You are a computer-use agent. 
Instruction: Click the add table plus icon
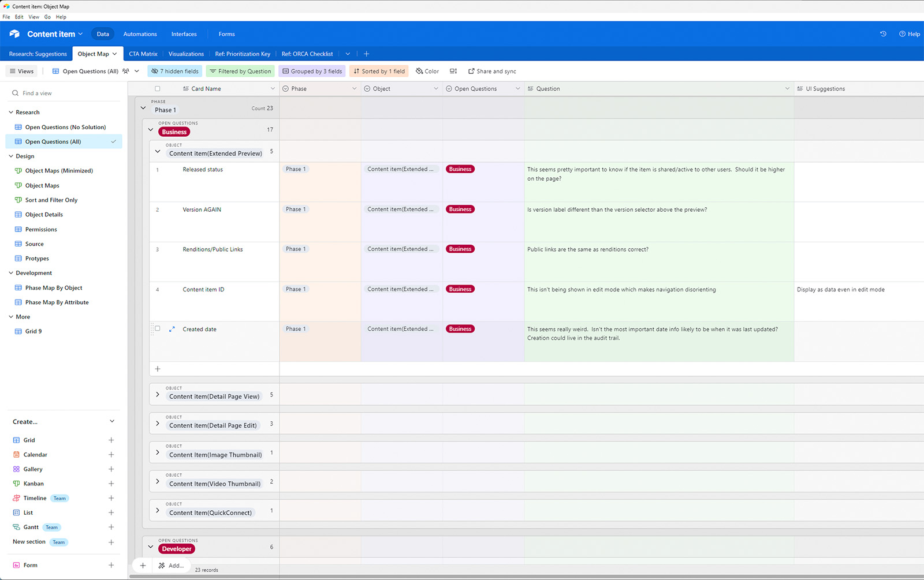[x=366, y=54]
